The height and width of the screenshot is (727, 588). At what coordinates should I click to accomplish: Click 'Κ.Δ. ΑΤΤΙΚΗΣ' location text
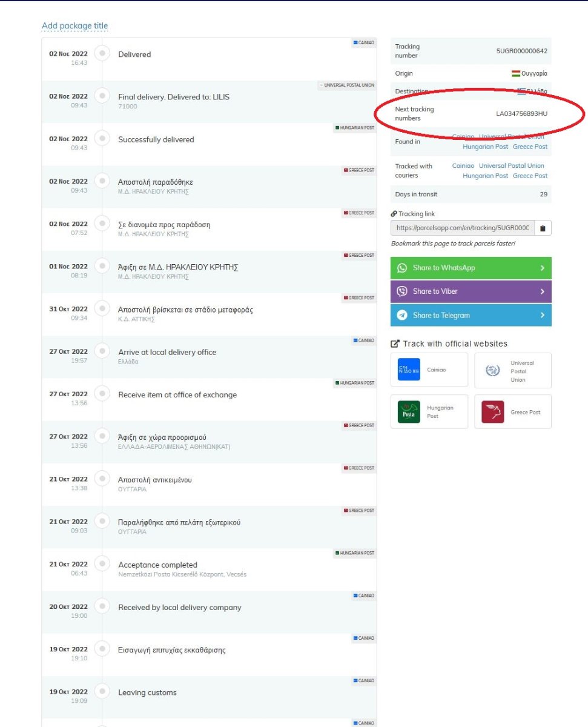(136, 319)
